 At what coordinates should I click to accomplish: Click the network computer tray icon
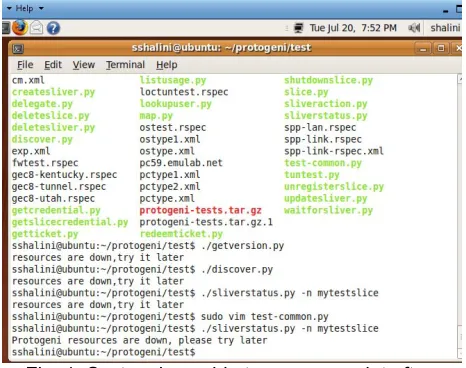[298, 28]
